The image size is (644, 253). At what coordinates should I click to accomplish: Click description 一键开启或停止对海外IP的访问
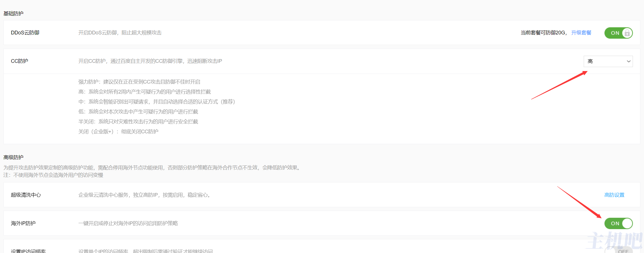(x=128, y=223)
